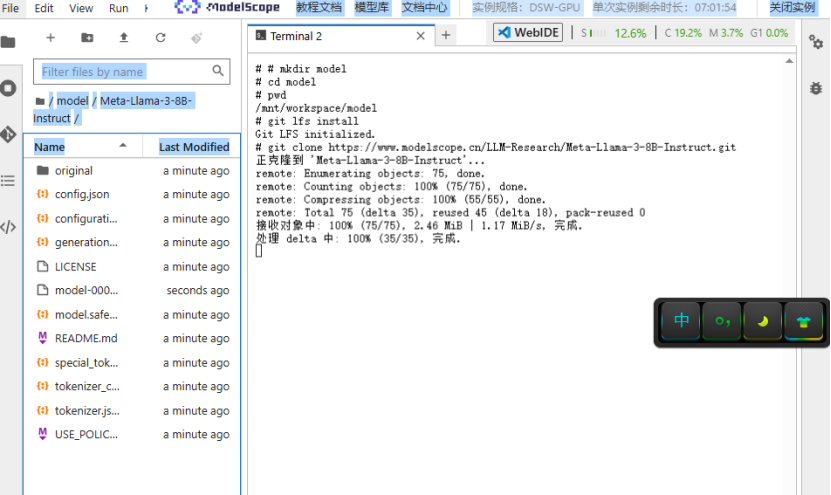Select the model.safe... file
This screenshot has height=495, width=831.
click(x=132, y=315)
